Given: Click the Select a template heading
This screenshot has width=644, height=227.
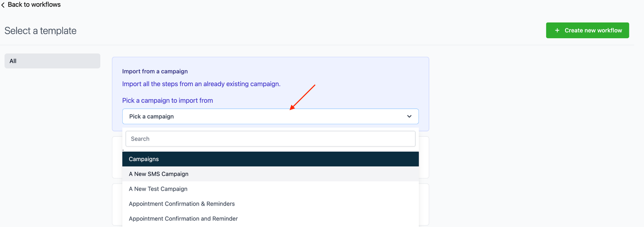Looking at the screenshot, I should 41,31.
